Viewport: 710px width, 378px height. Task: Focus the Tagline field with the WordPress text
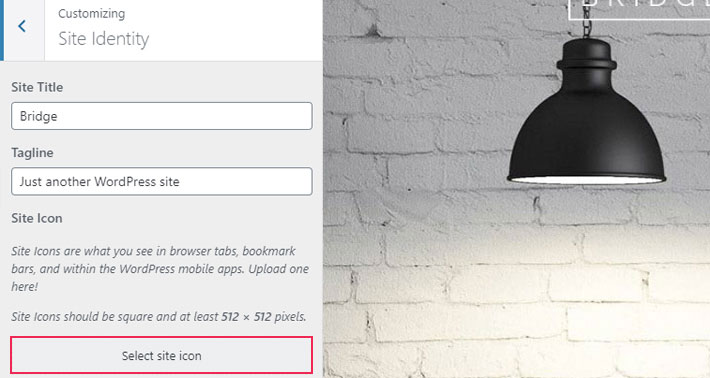(162, 181)
